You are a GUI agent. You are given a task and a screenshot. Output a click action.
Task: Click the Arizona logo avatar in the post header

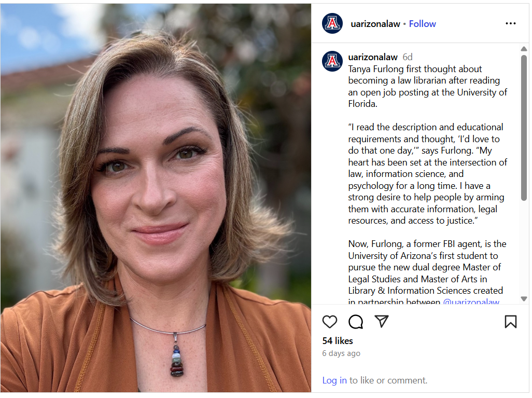click(332, 23)
